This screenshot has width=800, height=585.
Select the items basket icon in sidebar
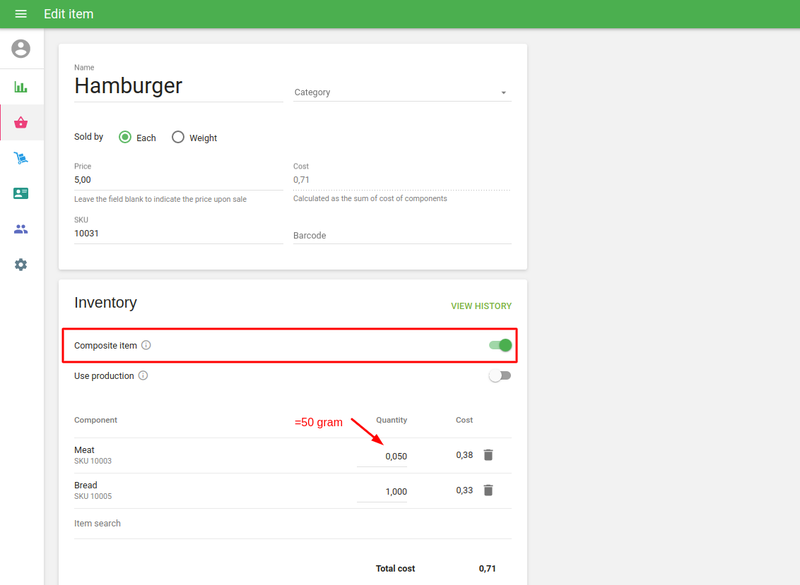[x=21, y=123]
